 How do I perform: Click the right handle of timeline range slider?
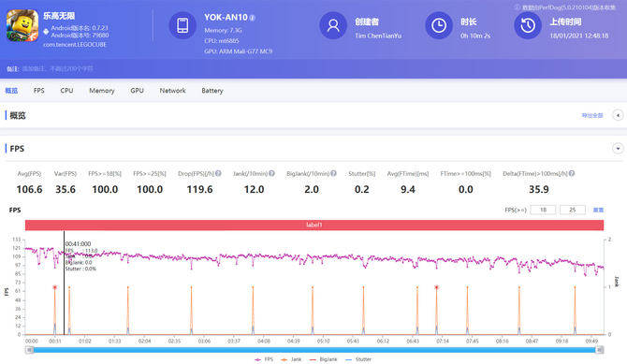pyautogui.click(x=600, y=350)
